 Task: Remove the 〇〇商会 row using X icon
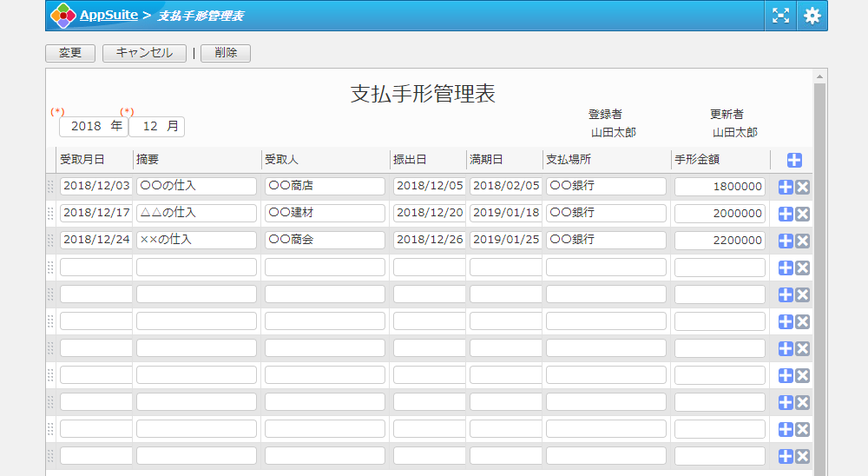point(803,241)
